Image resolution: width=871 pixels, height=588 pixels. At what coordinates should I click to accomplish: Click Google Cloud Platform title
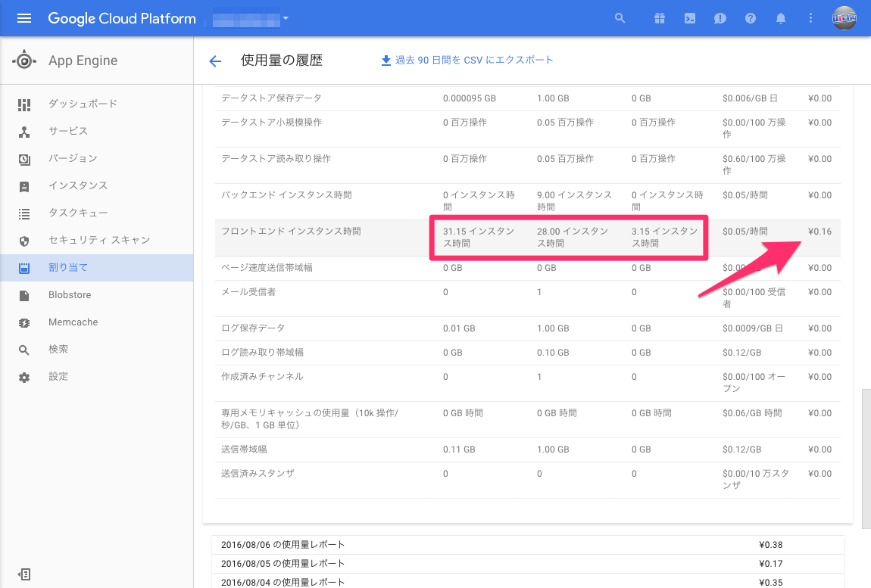[122, 18]
